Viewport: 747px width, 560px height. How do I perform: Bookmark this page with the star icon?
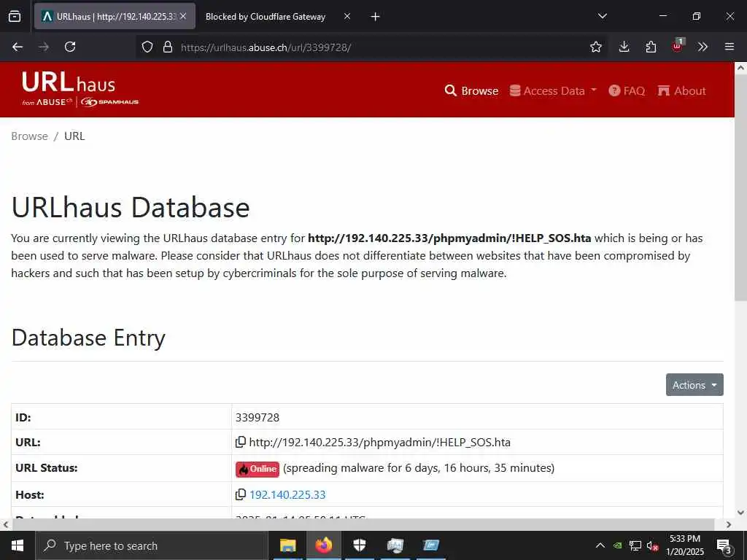pyautogui.click(x=595, y=47)
